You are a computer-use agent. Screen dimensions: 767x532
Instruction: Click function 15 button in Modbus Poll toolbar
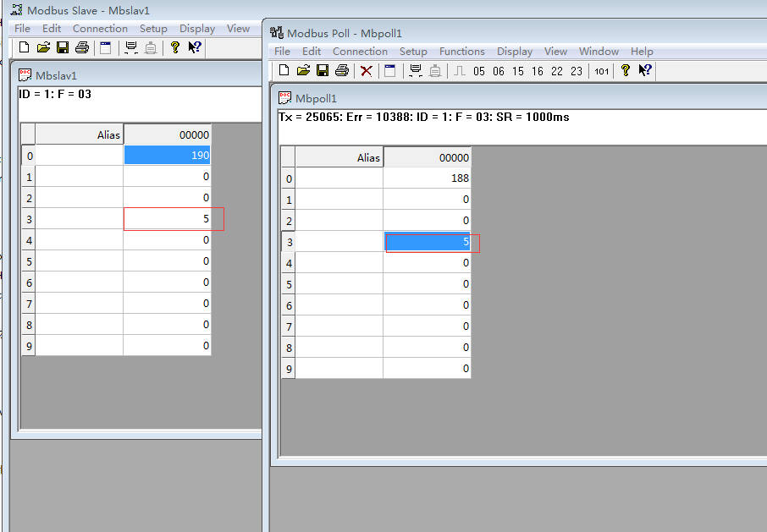coord(518,71)
